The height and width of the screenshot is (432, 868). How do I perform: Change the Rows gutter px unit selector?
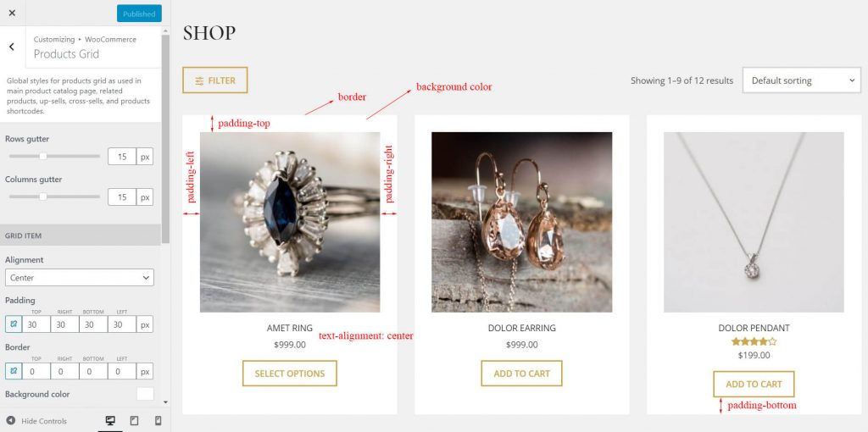[x=145, y=157]
